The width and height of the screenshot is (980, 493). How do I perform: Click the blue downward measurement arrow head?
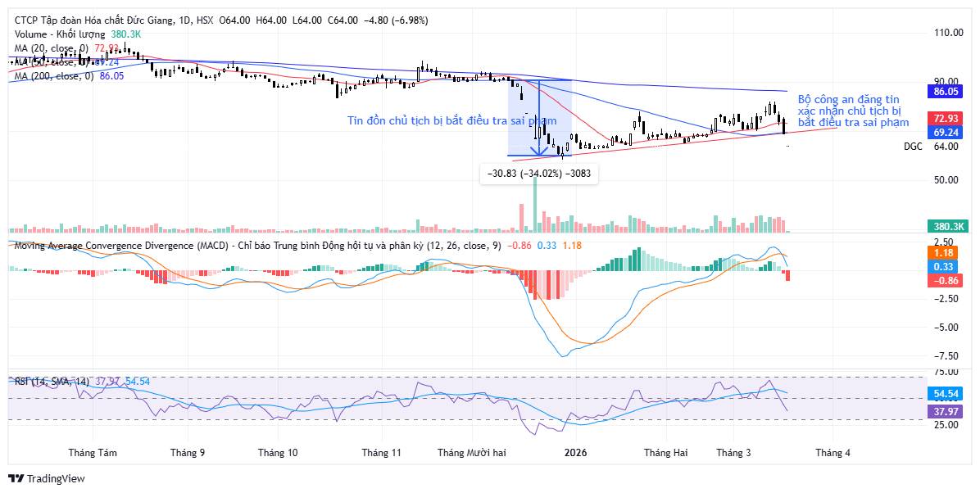pyautogui.click(x=538, y=150)
